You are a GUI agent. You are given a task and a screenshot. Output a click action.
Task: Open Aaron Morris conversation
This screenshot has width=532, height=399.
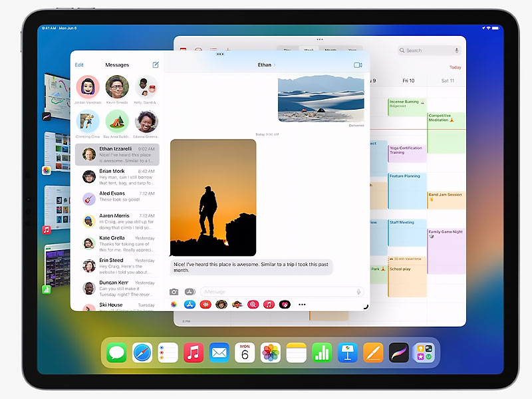point(117,221)
